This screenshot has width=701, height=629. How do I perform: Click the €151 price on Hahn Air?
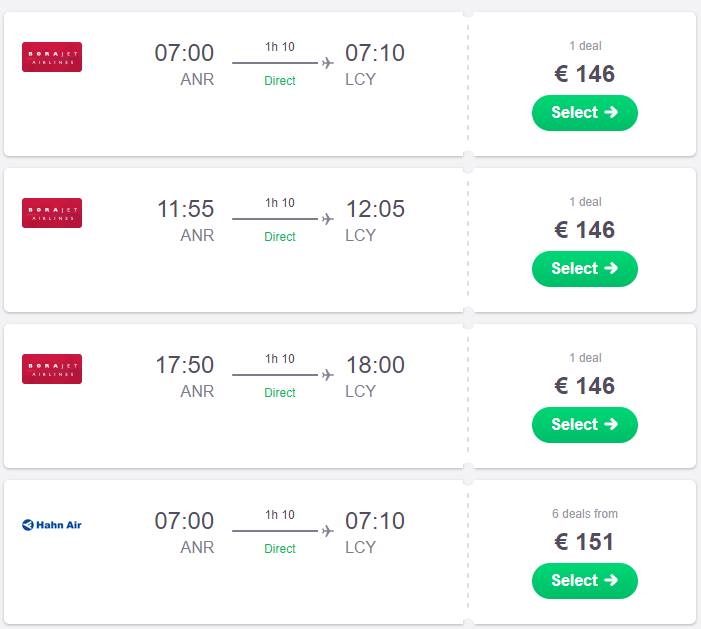[584, 542]
